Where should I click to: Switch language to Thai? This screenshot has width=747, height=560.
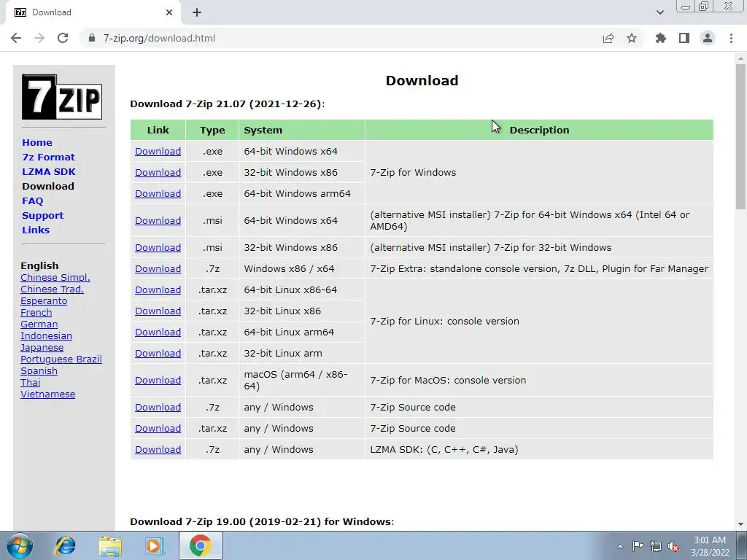(x=31, y=382)
